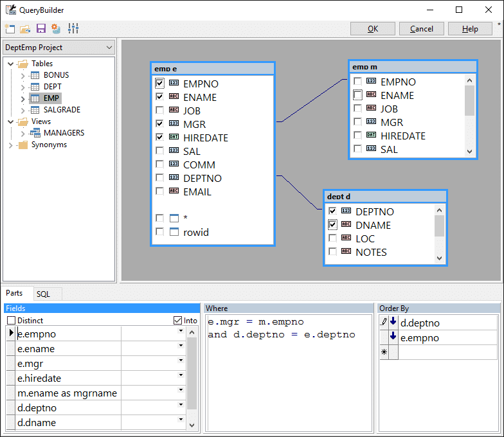The height and width of the screenshot is (437, 504).
Task: Expand the BONUS table node
Action: point(22,75)
